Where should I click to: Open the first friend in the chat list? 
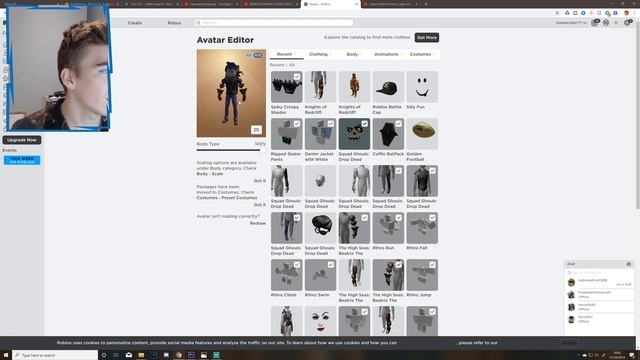(x=599, y=282)
